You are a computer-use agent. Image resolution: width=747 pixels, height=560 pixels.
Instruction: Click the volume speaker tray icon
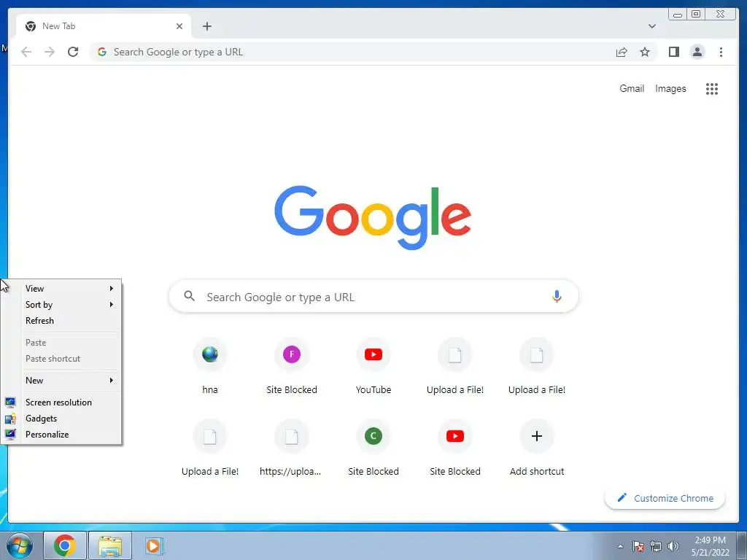[x=673, y=546]
